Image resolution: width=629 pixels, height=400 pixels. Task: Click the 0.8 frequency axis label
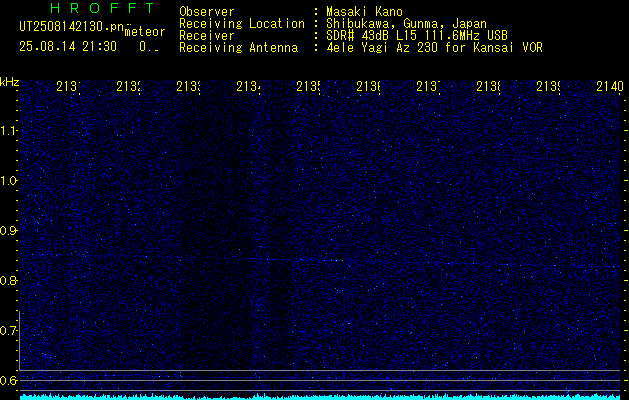tap(9, 280)
